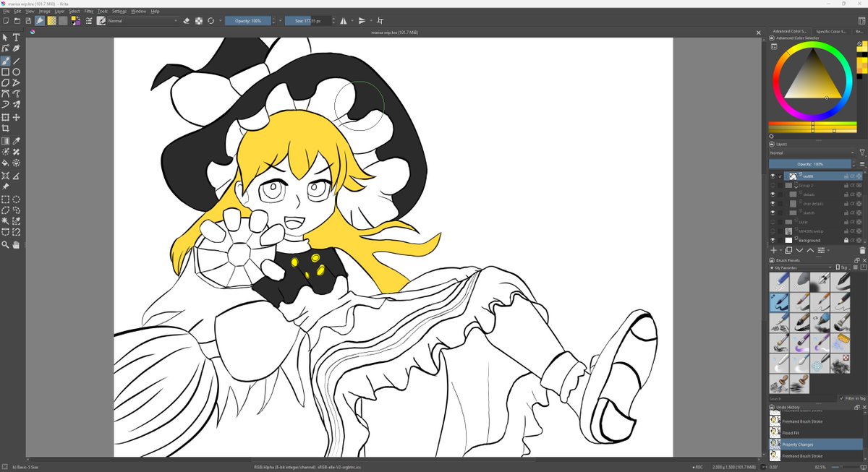Select the Crop tool in the toolbox
Viewport: 868px width, 472px height.
5,128
